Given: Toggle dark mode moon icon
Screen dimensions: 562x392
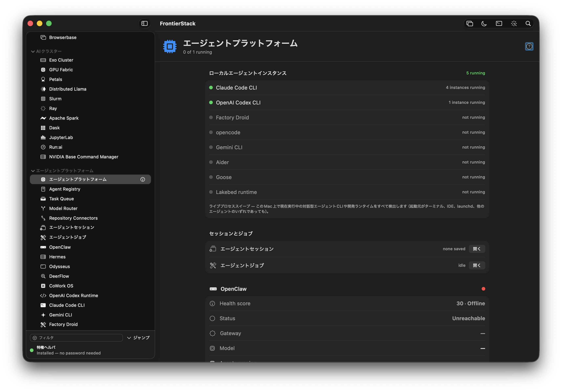Looking at the screenshot, I should click(484, 23).
